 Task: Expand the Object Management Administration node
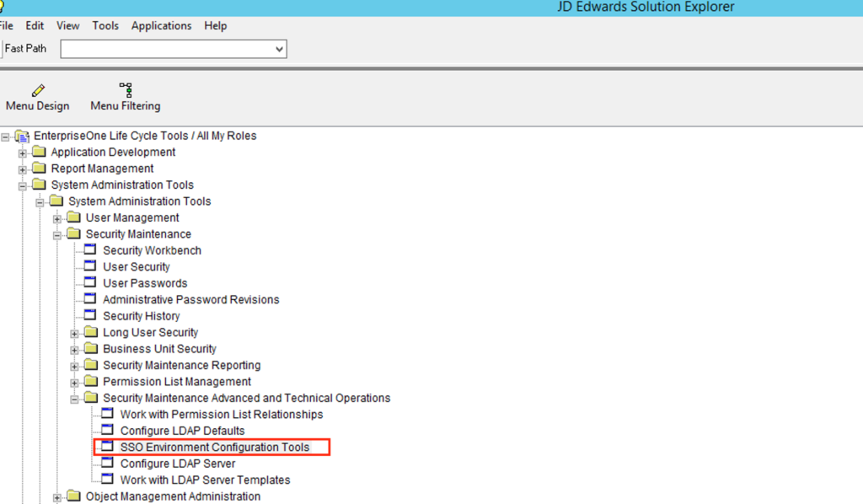click(57, 497)
